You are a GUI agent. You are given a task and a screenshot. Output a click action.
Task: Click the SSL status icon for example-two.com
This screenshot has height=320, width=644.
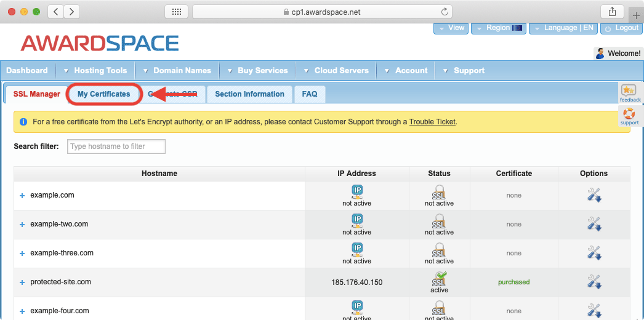click(x=439, y=220)
